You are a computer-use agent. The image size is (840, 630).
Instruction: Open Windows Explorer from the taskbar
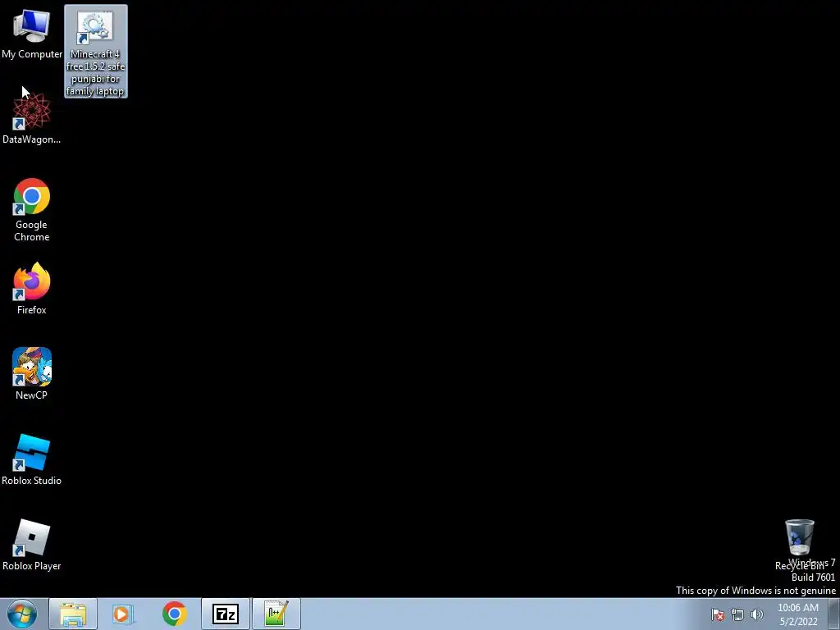click(73, 614)
